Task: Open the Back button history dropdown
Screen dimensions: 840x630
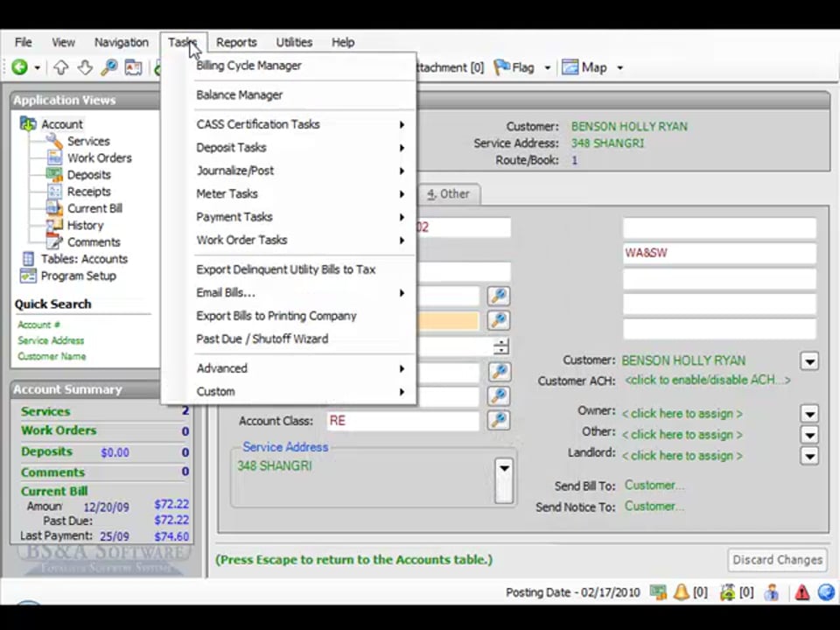Action: tap(37, 67)
